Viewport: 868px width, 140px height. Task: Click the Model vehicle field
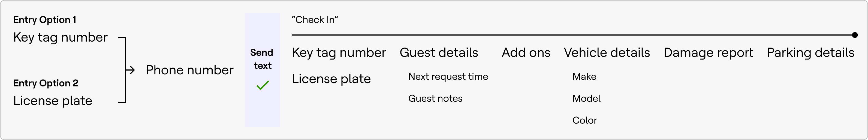coord(586,98)
